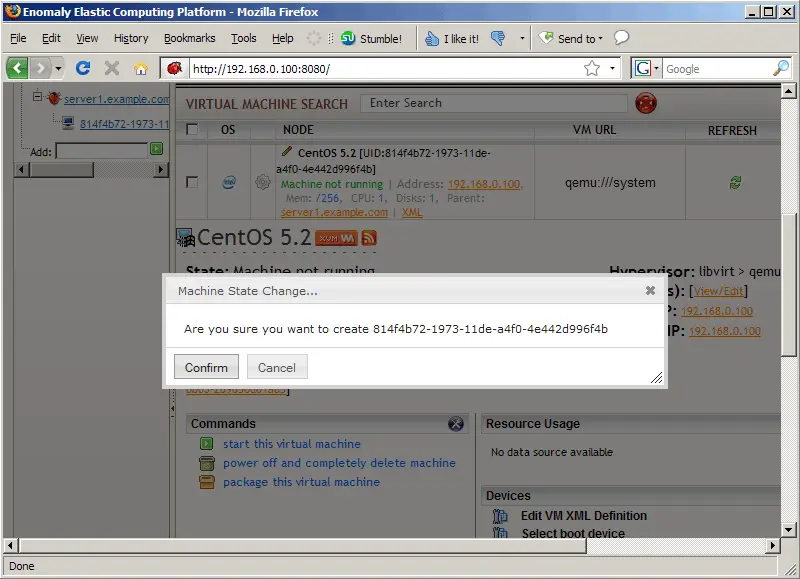Click the sidebar scroll right arrow
Screen dimensions: 800x579
[160, 169]
